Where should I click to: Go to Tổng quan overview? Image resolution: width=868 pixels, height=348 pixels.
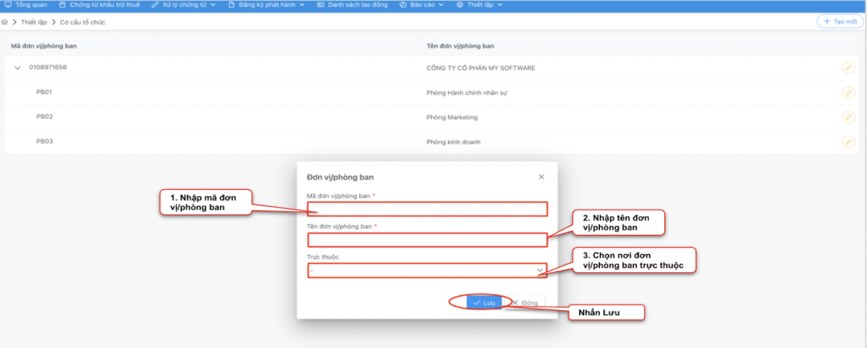[x=26, y=5]
